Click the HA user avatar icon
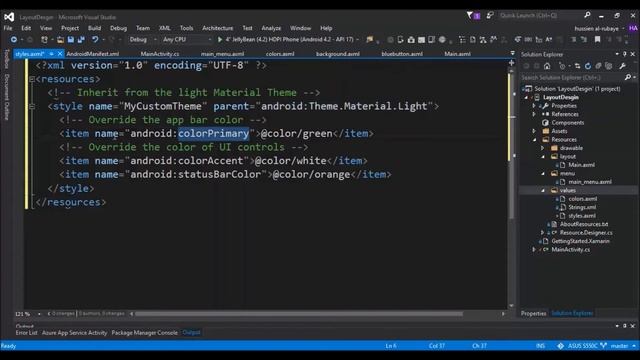Viewport: 640px width, 360px height. tap(633, 28)
